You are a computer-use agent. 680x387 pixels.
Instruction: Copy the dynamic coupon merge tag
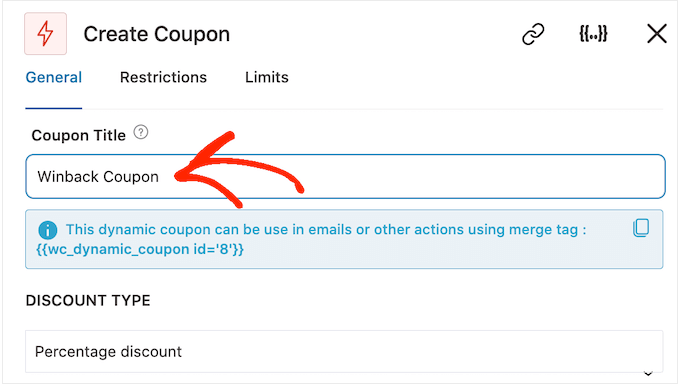641,228
